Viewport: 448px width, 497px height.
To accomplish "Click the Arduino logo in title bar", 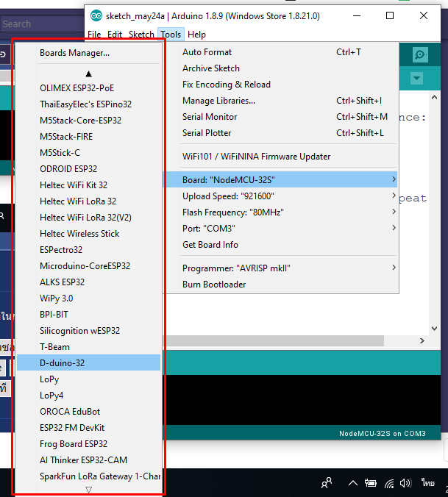I will [96, 15].
